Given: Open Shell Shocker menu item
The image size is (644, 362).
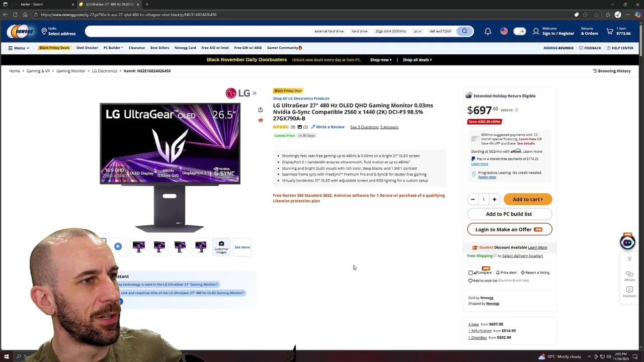Looking at the screenshot, I should [87, 48].
